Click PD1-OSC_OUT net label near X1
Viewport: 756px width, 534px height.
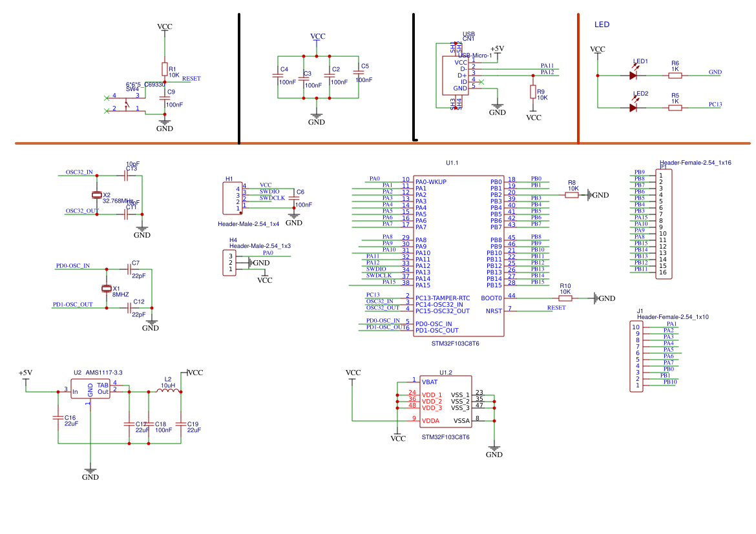[73, 304]
